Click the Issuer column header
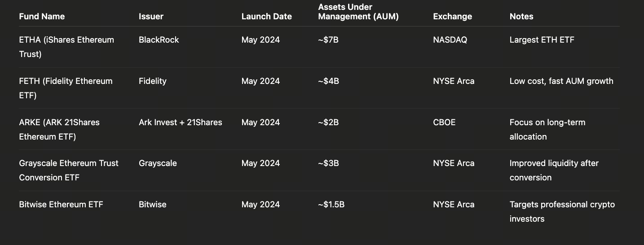Viewport: 644px width, 245px height. (151, 17)
